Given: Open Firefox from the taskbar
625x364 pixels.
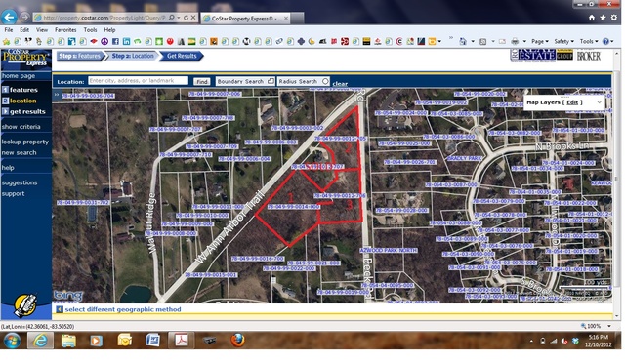Looking at the screenshot, I should coord(237,341).
